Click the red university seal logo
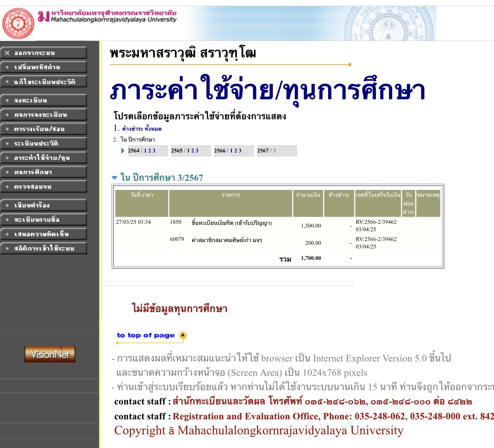 (18, 23)
